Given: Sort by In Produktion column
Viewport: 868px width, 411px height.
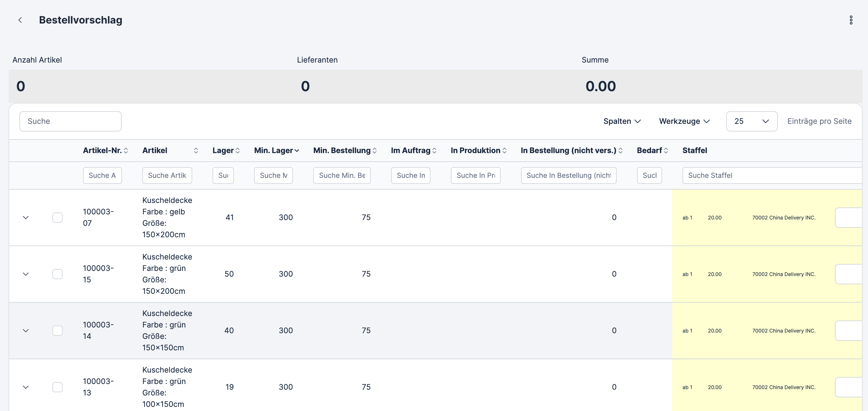Looking at the screenshot, I should tap(504, 151).
